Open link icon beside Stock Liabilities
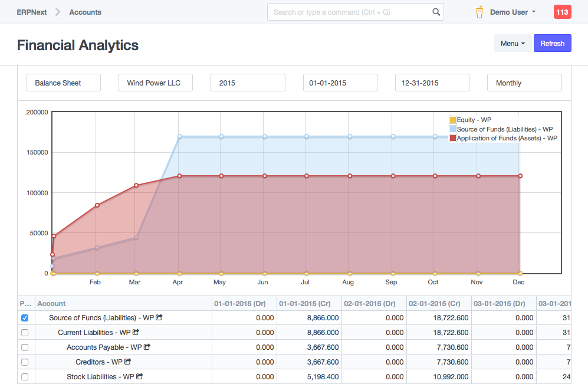The width and height of the screenshot is (588, 384). click(x=140, y=376)
